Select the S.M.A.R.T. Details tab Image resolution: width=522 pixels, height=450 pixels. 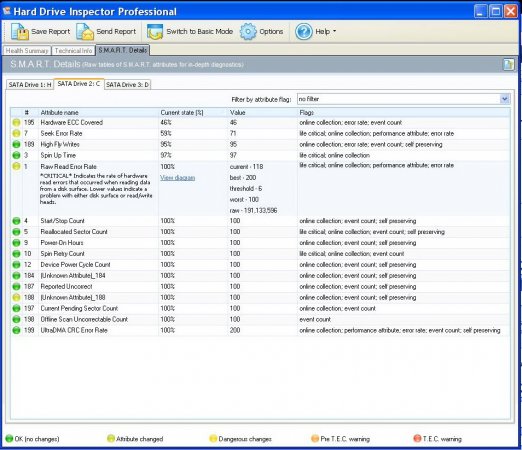[123, 50]
